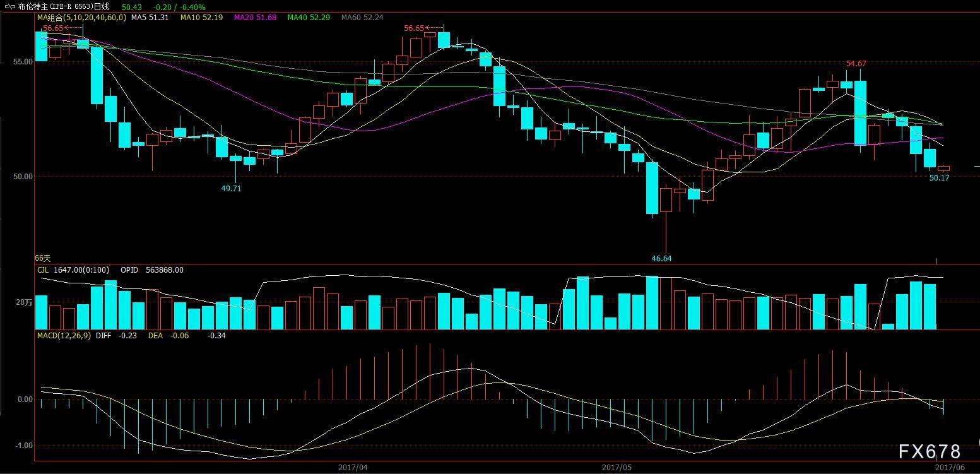
Task: Select the MA40 52.29 legend label
Action: (x=309, y=18)
